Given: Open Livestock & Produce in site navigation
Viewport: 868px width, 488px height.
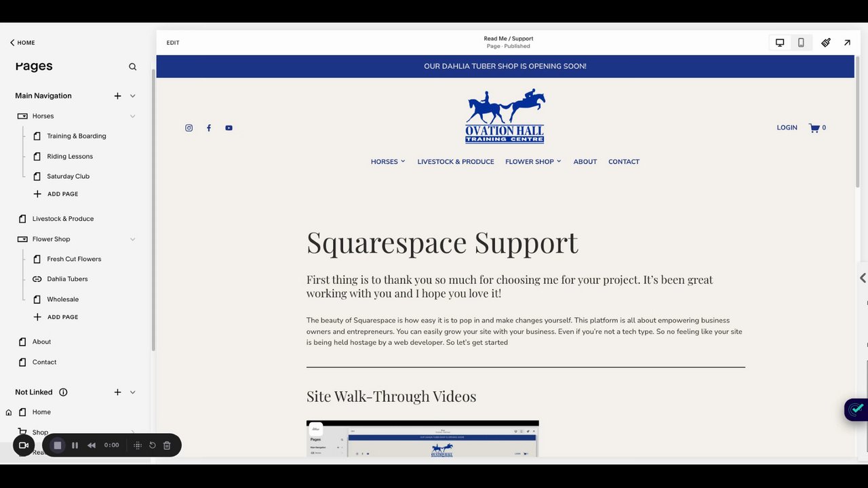Looking at the screenshot, I should [456, 162].
